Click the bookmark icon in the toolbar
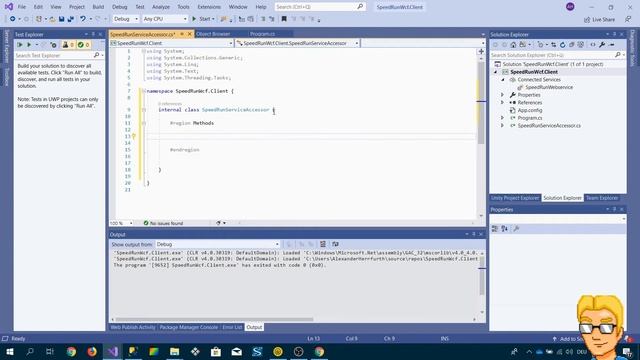Viewport: 640px width, 360px height. [284, 19]
